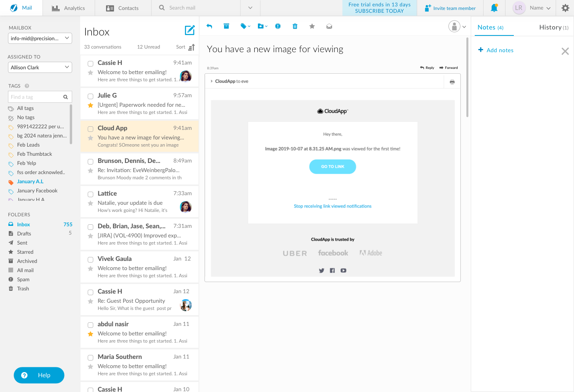The image size is (574, 392).
Task: Toggle sort order icon in Inbox
Action: [x=192, y=47]
